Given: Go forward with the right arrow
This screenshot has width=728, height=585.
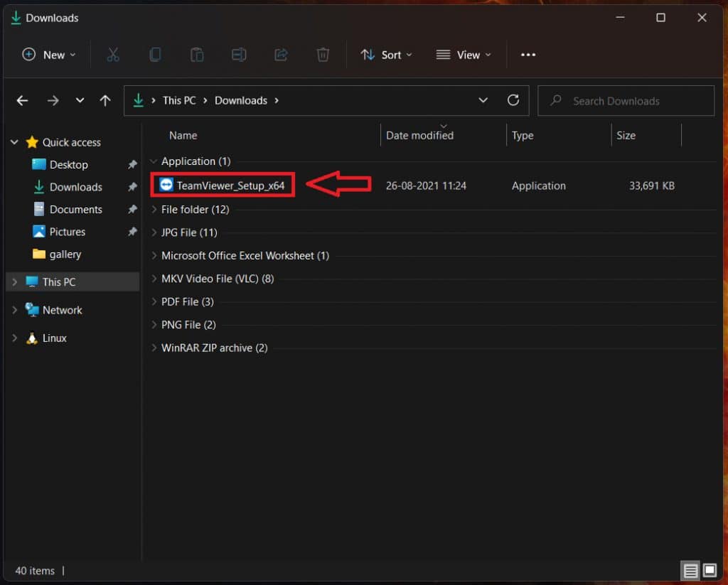Looking at the screenshot, I should [x=53, y=100].
